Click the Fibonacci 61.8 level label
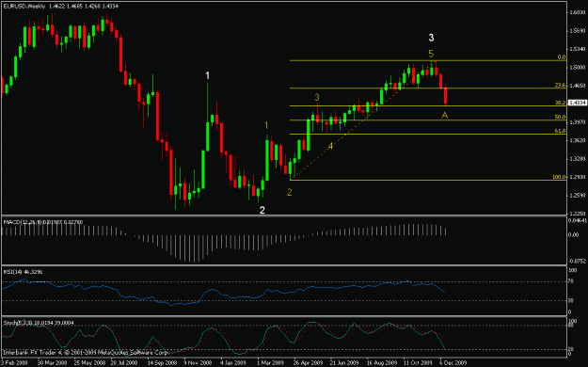This screenshot has height=367, width=588. click(x=561, y=131)
